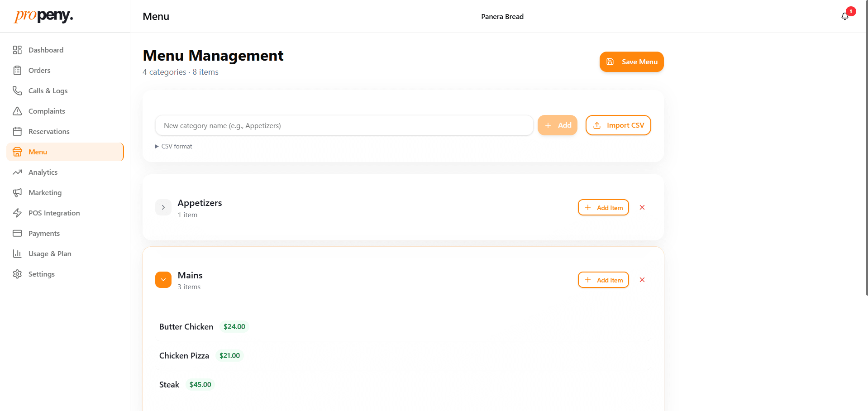Navigate to Complaints
The image size is (868, 411).
point(65,111)
